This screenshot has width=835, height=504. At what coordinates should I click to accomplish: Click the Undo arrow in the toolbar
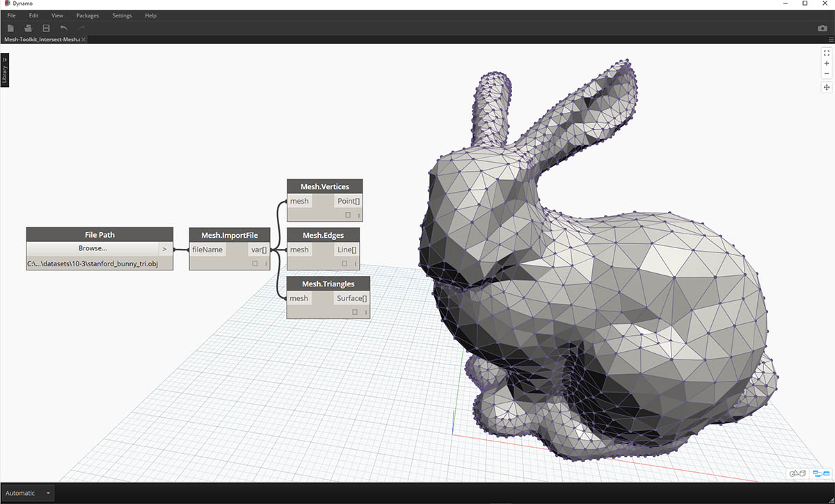point(63,28)
